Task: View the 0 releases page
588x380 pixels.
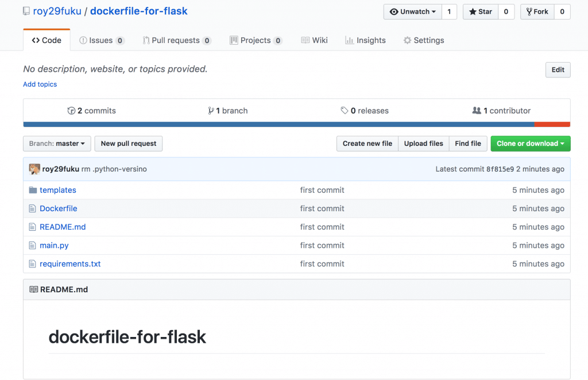Action: pos(365,111)
